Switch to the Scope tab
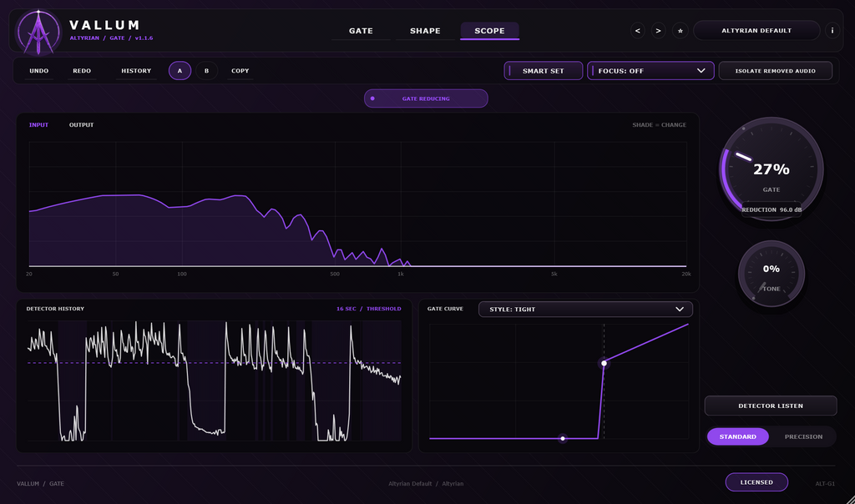The width and height of the screenshot is (855, 504). pyautogui.click(x=489, y=31)
